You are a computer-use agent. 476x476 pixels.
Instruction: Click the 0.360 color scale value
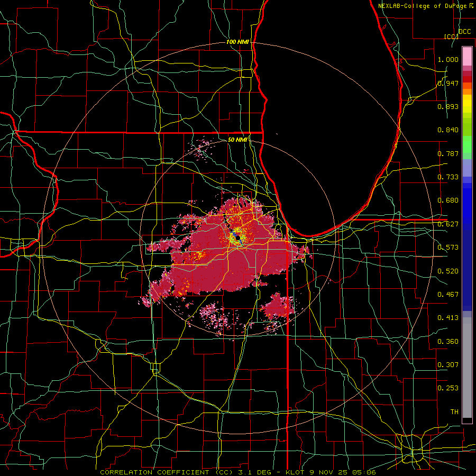(x=448, y=342)
